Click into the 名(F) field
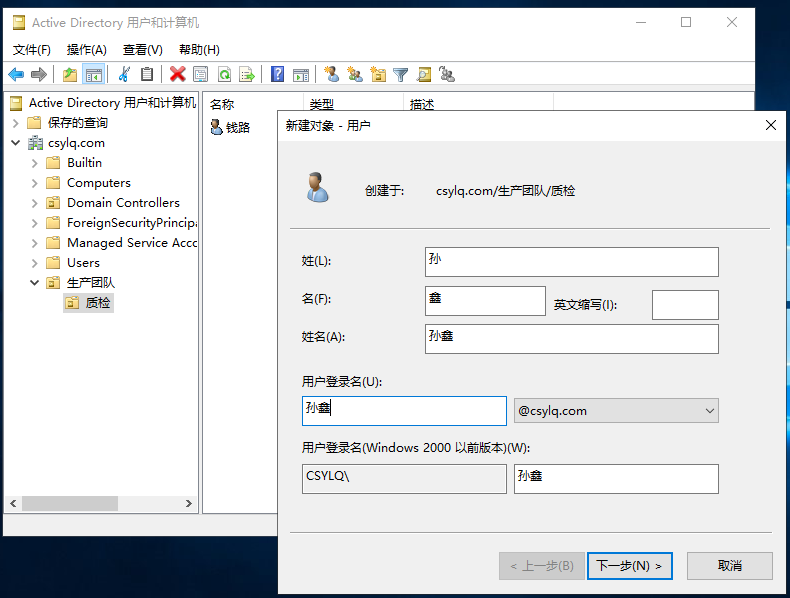The height and width of the screenshot is (598, 790). click(485, 301)
